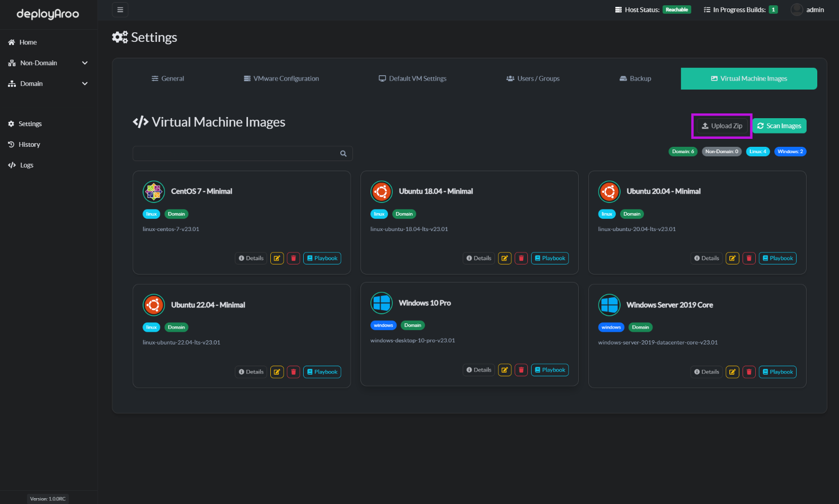
Task: Open Playbook for Ubuntu 20.04 - Minimal
Action: [x=778, y=258]
